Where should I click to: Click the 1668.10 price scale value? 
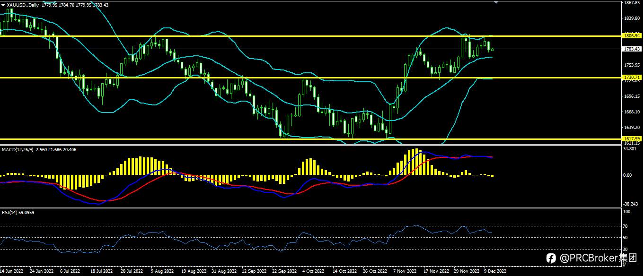click(x=632, y=112)
